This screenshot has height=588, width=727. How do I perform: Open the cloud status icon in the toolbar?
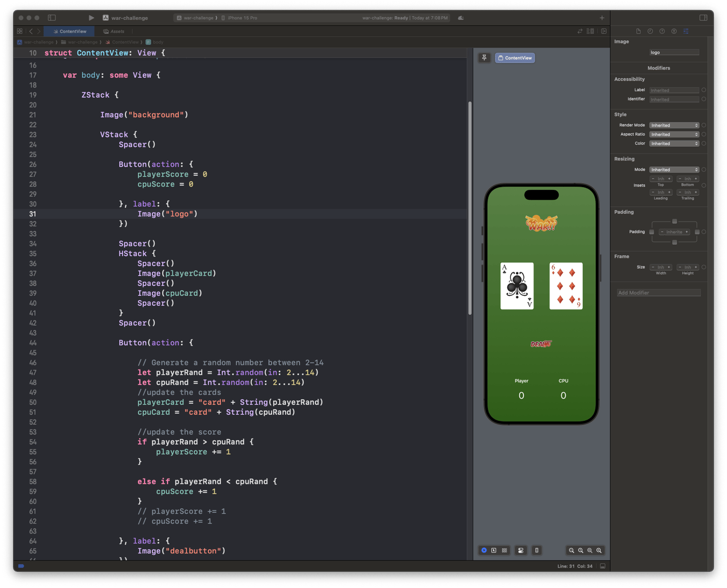pyautogui.click(x=461, y=18)
